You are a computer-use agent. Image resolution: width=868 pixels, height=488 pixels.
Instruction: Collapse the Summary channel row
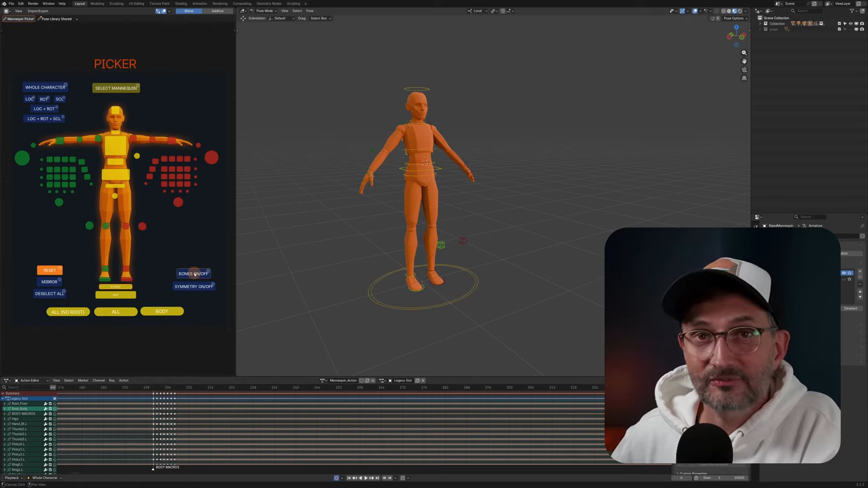click(x=3, y=394)
